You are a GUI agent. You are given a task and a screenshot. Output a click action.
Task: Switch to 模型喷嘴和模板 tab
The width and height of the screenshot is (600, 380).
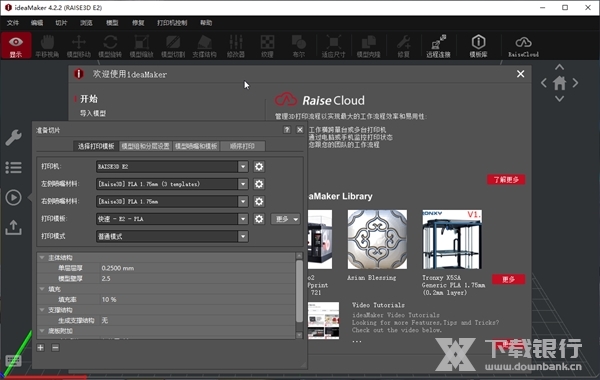tap(196, 146)
